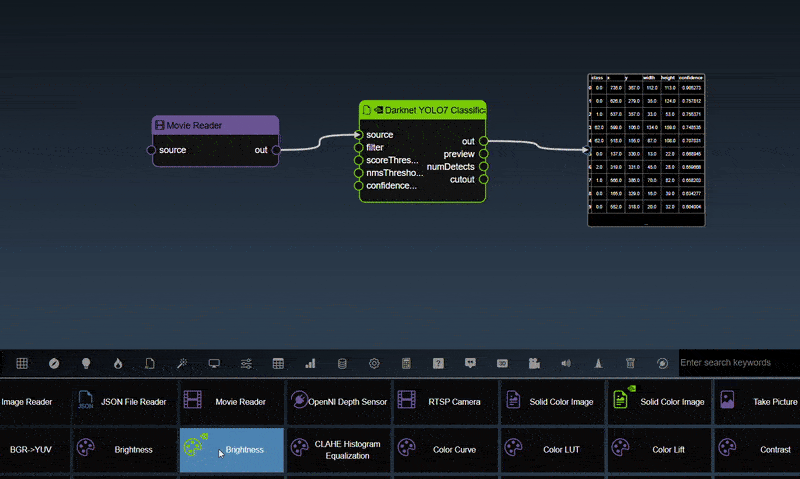The width and height of the screenshot is (800, 479).
Task: Click the detection results table preview
Action: (x=646, y=150)
